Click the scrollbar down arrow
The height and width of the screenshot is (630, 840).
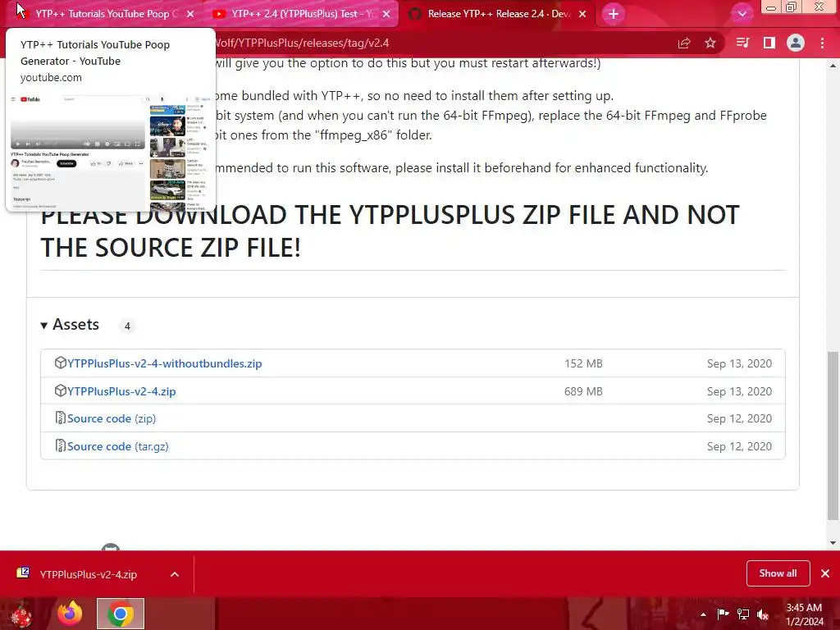tap(833, 543)
